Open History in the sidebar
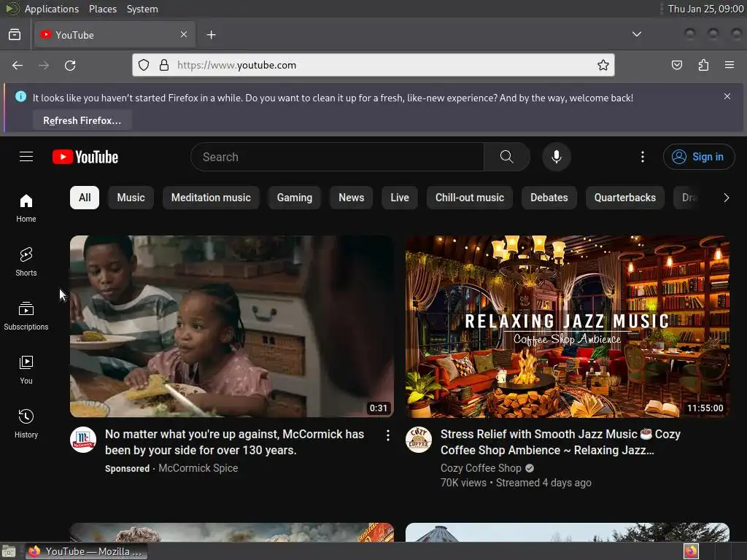Screen dimensions: 747x560 (x=26, y=424)
